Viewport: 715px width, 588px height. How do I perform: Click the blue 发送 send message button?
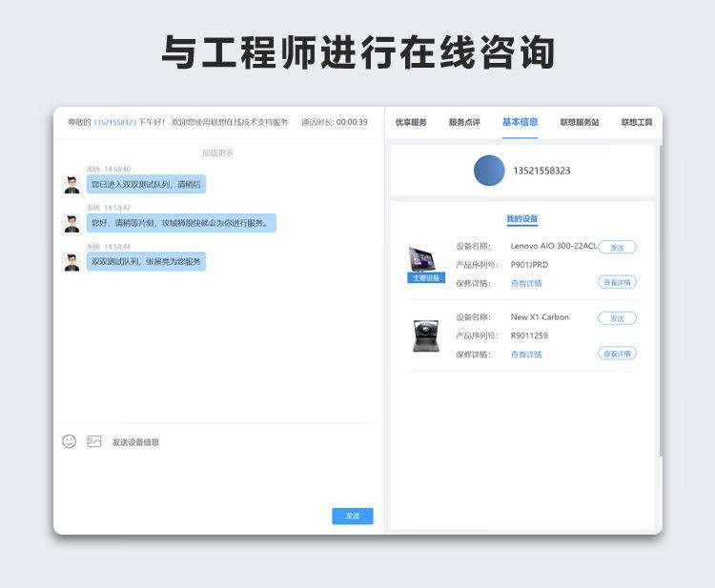pos(353,516)
